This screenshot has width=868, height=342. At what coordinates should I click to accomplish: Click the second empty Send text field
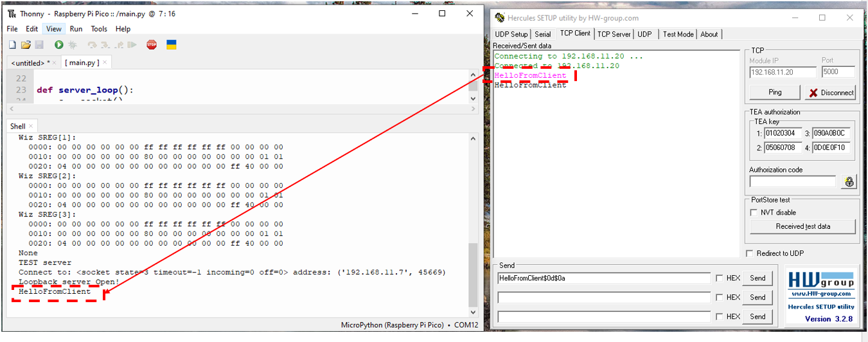pos(604,297)
